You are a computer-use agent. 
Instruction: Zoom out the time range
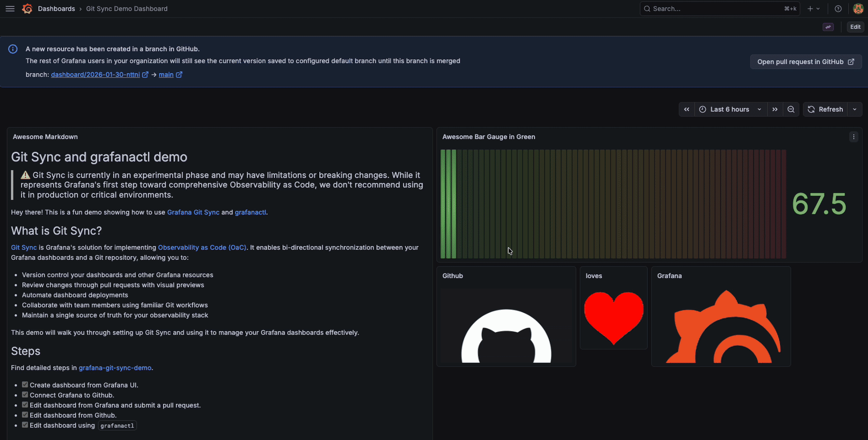(791, 109)
